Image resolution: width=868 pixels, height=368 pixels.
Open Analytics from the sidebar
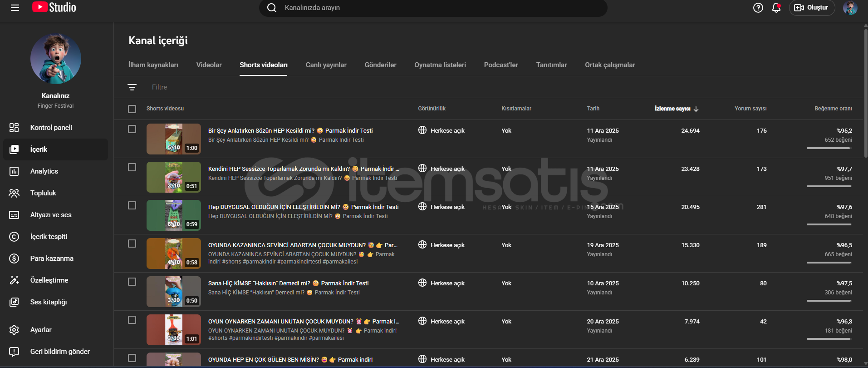point(44,171)
